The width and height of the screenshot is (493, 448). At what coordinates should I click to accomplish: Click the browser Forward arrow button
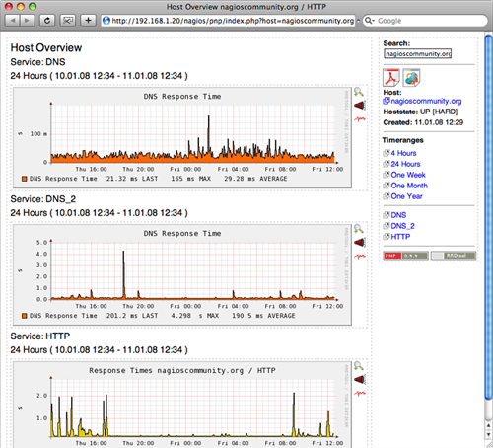(27, 21)
